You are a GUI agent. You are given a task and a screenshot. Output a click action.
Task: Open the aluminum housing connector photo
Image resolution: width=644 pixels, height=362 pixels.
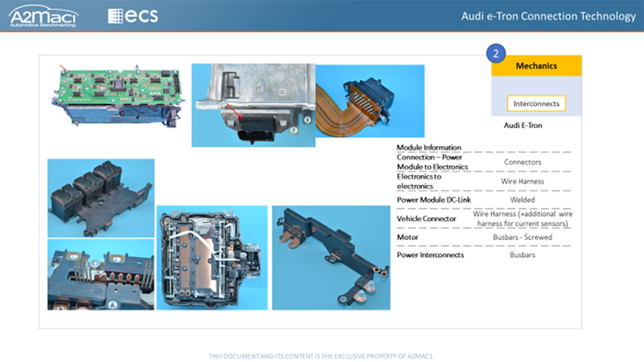point(254,105)
